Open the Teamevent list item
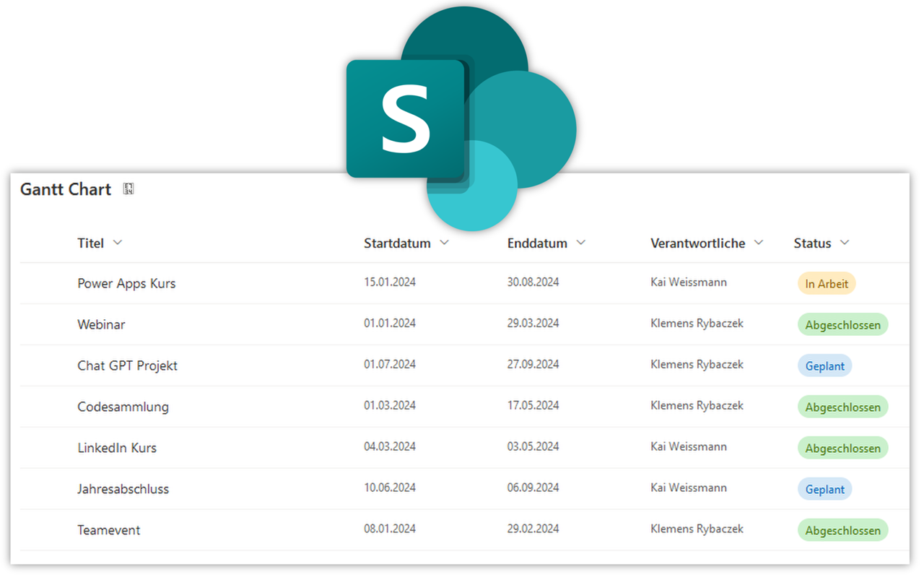The width and height of the screenshot is (924, 580). point(108,530)
